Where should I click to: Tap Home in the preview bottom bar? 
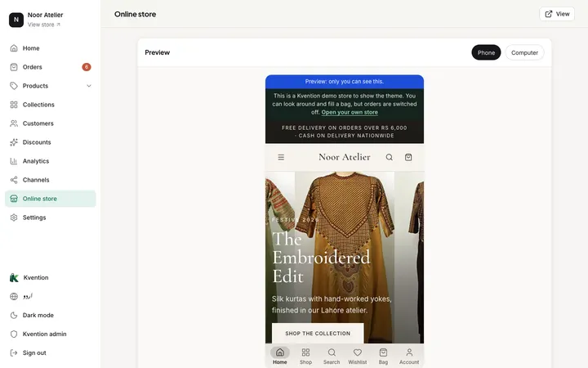pyautogui.click(x=280, y=356)
